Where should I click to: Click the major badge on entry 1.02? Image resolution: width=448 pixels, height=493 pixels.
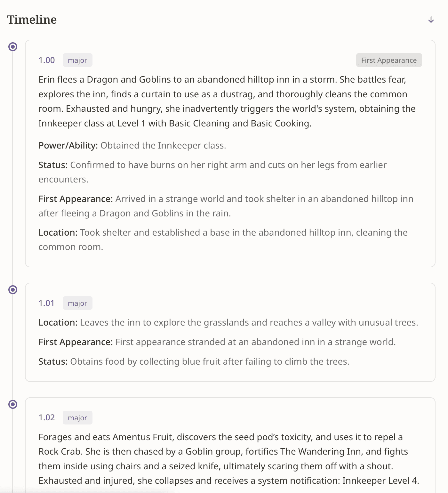click(x=77, y=418)
